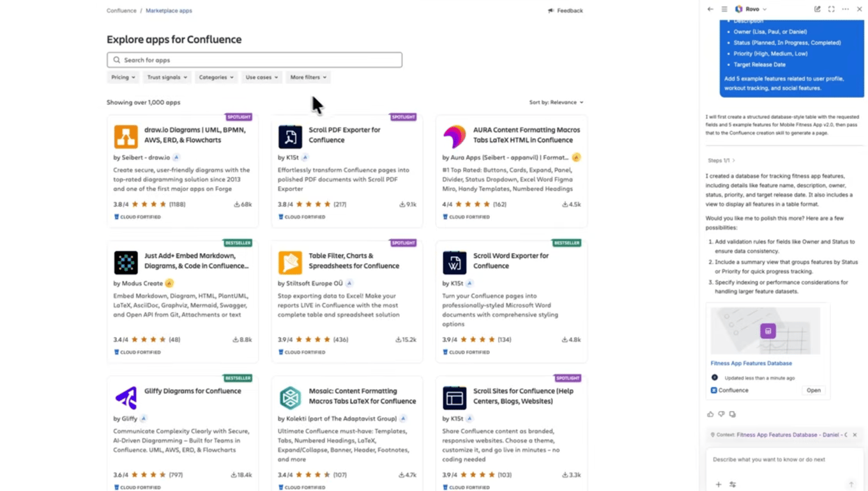Open the Rovo panel hamburger menu
The width and height of the screenshot is (868, 491).
click(724, 9)
